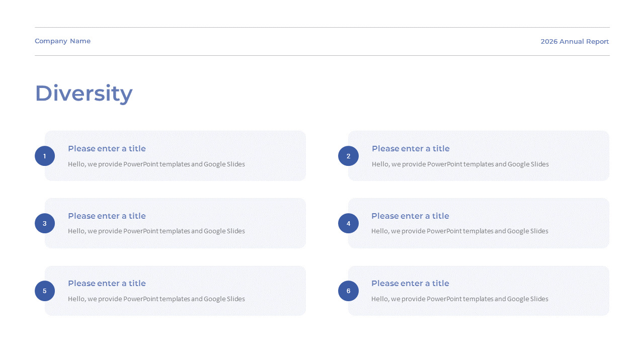Select the number 2 circle badge

pyautogui.click(x=348, y=156)
